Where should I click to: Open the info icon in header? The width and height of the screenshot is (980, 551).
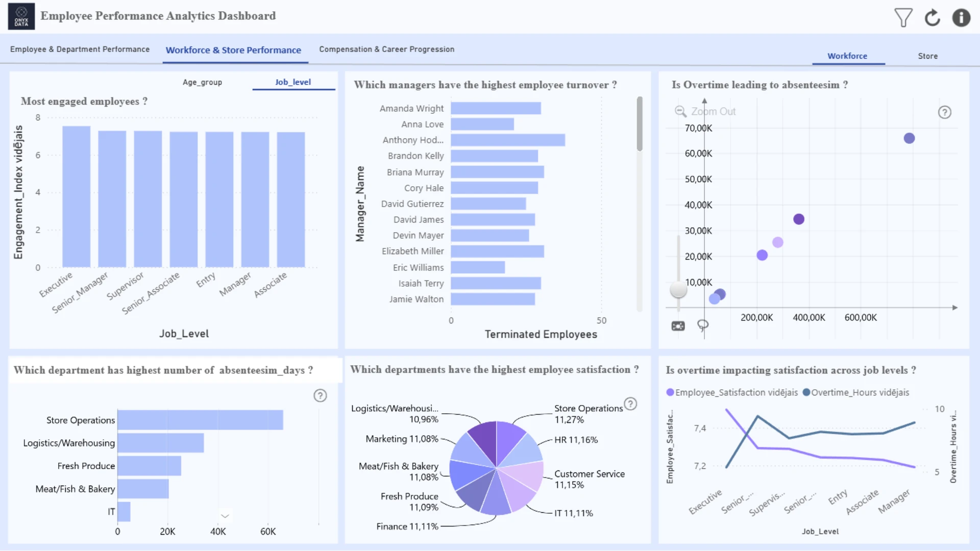click(x=961, y=17)
